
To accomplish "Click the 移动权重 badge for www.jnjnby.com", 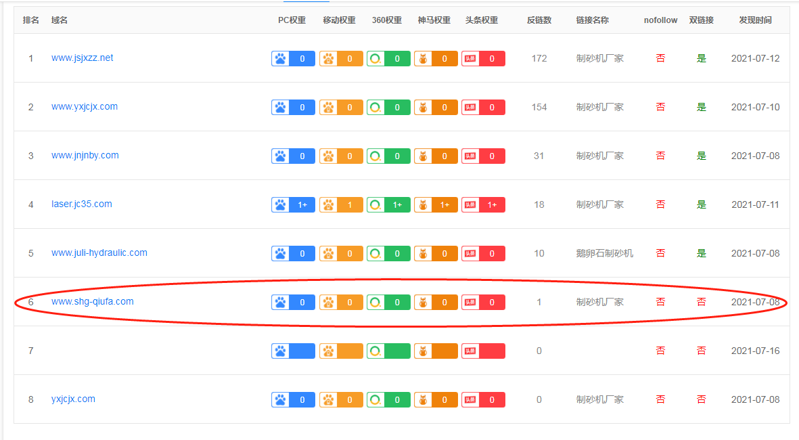I will [x=341, y=156].
